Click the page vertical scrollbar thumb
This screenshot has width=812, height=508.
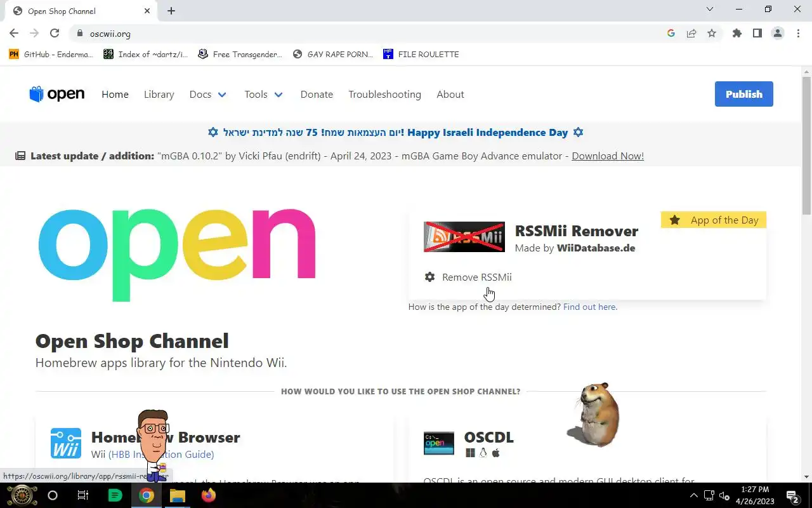806,146
